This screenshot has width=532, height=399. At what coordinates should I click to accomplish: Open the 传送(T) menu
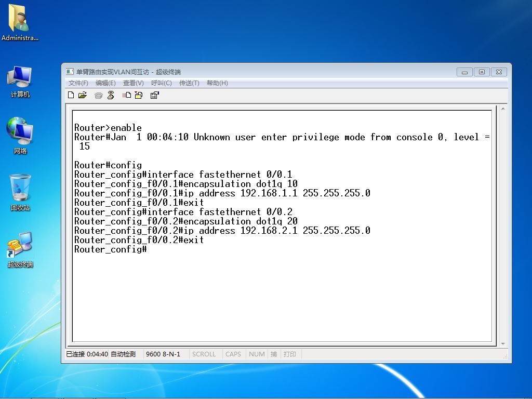click(x=189, y=83)
